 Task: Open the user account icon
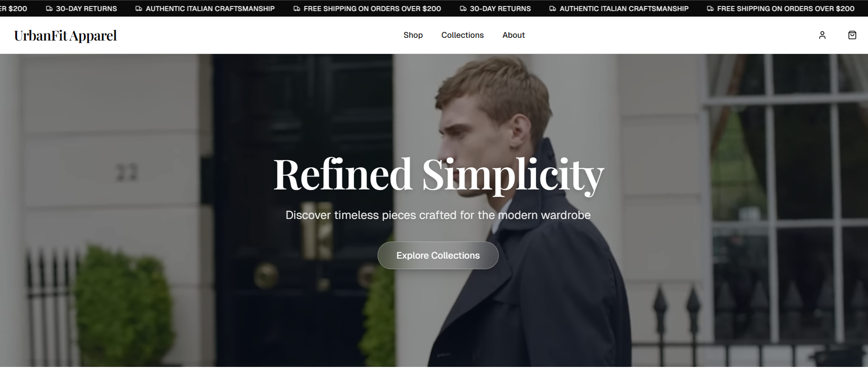coord(822,35)
